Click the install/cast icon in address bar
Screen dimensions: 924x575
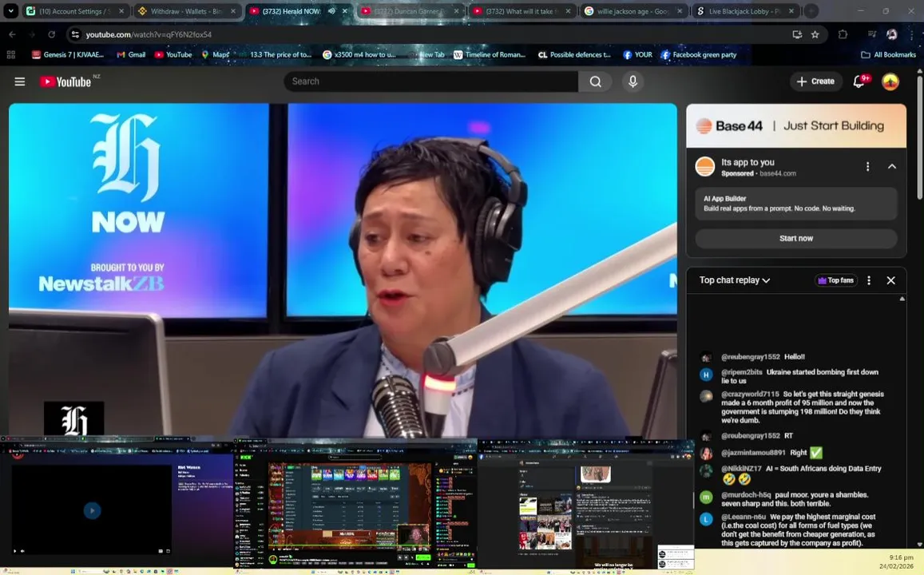tap(797, 35)
